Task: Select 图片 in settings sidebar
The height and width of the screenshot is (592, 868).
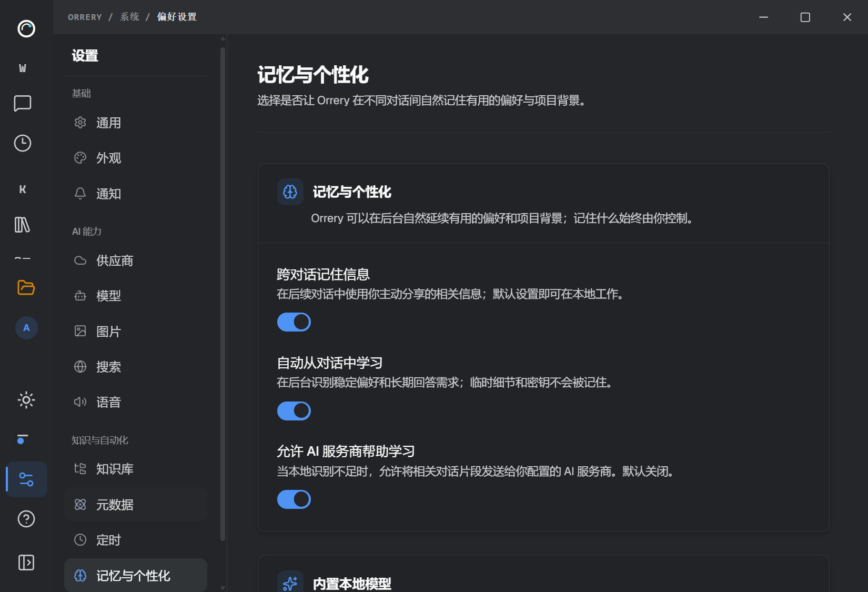Action: (136, 331)
